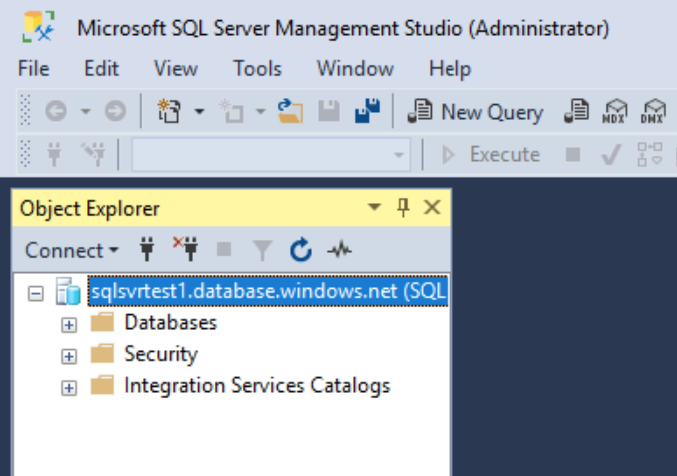This screenshot has height=476, width=677.
Task: Open the File menu
Action: click(34, 69)
